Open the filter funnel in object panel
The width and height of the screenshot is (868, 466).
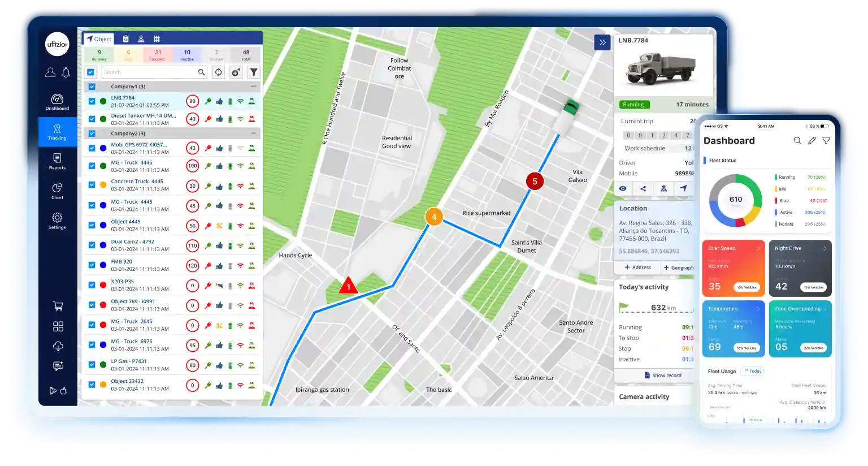pos(254,72)
